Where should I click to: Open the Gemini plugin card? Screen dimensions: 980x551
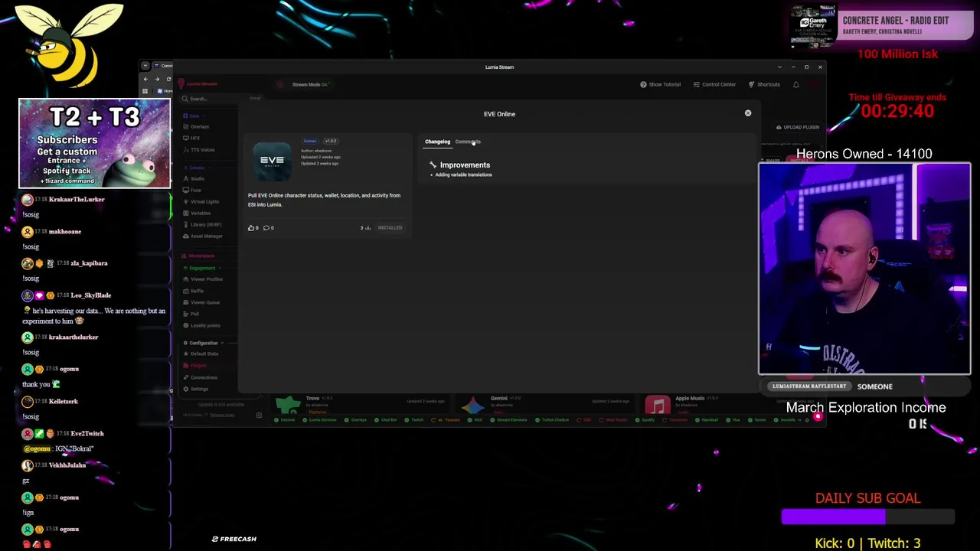click(545, 405)
